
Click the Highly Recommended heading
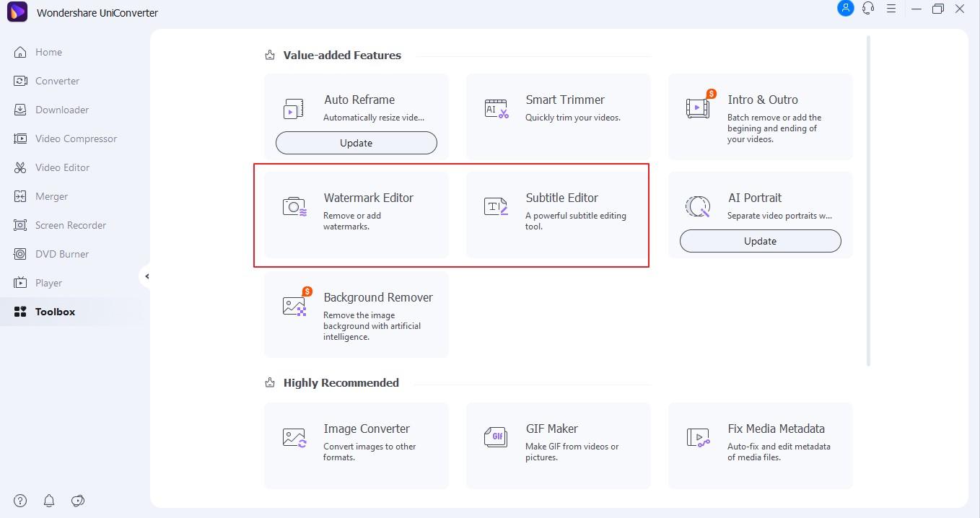(341, 382)
